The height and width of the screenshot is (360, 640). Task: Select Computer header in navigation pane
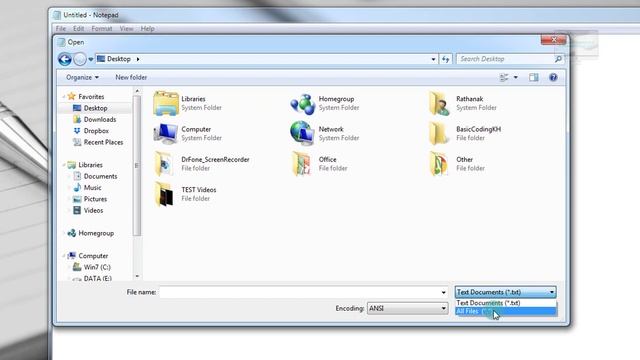(x=88, y=256)
